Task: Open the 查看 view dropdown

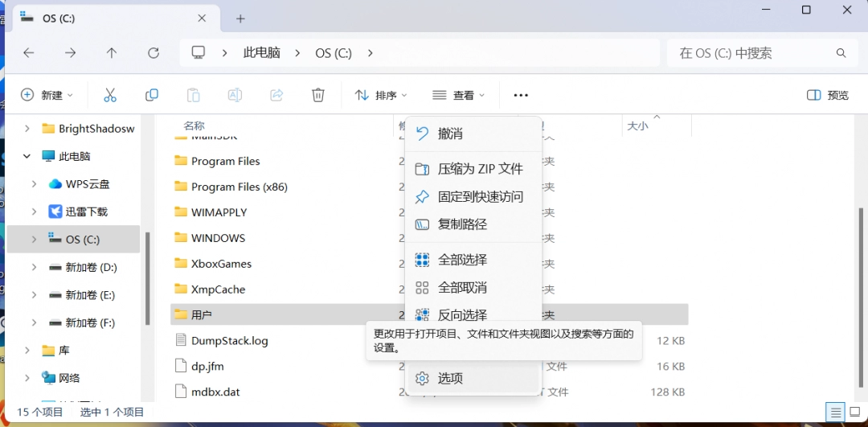Action: tap(459, 95)
